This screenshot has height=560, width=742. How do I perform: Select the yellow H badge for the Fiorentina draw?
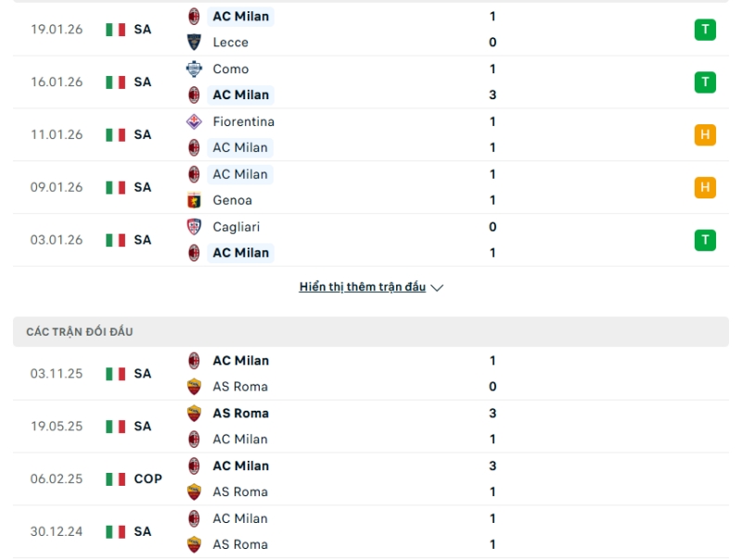[x=705, y=134]
